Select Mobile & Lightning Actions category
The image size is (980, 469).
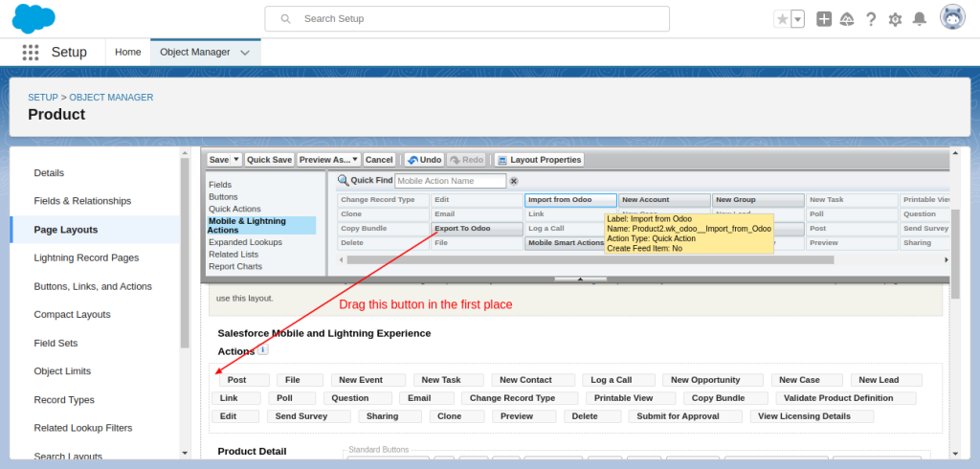(x=261, y=225)
